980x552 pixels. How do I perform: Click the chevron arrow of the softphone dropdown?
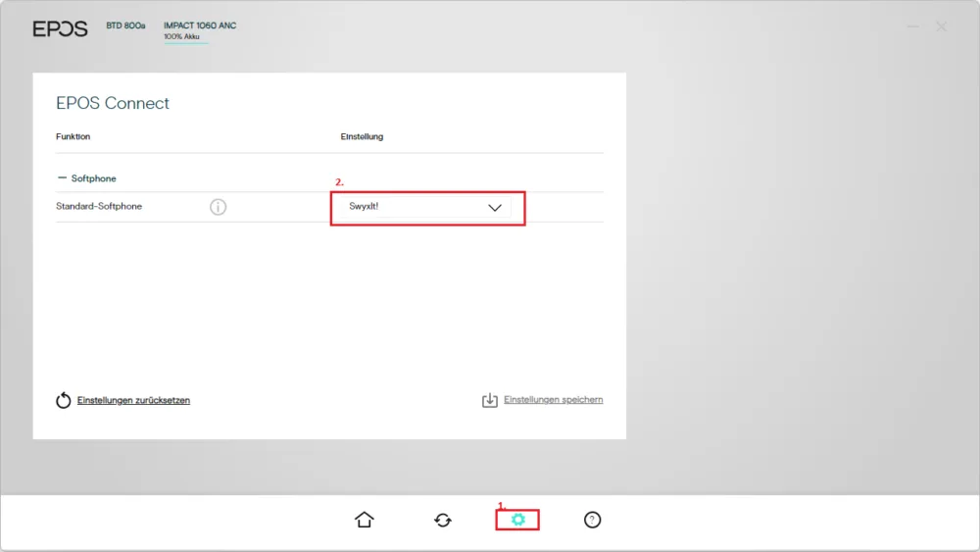(x=495, y=208)
